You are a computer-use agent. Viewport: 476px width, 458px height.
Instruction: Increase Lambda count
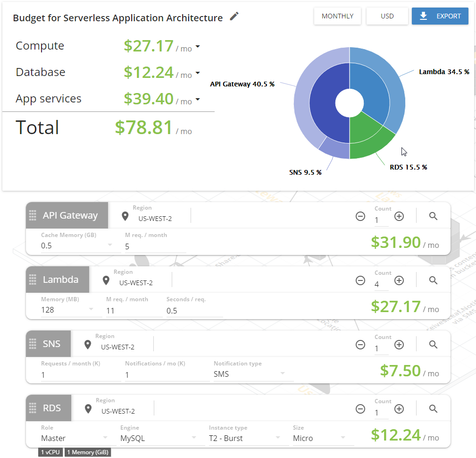click(x=399, y=280)
